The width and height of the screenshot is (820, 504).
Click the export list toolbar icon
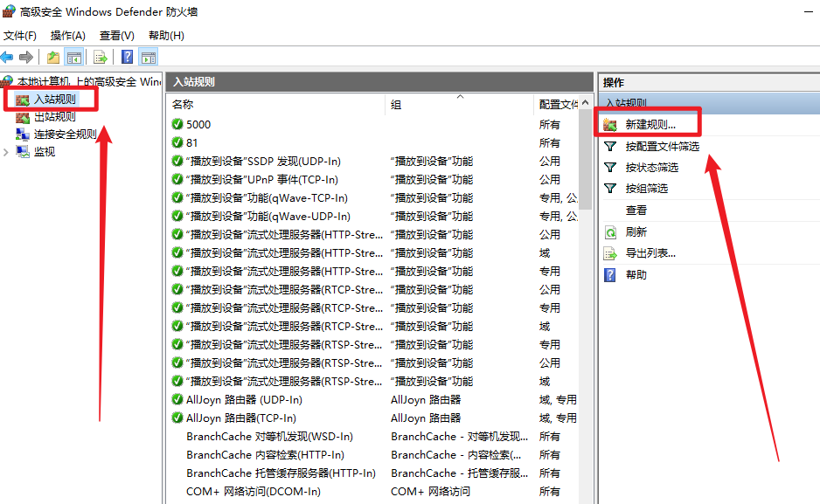click(x=101, y=58)
